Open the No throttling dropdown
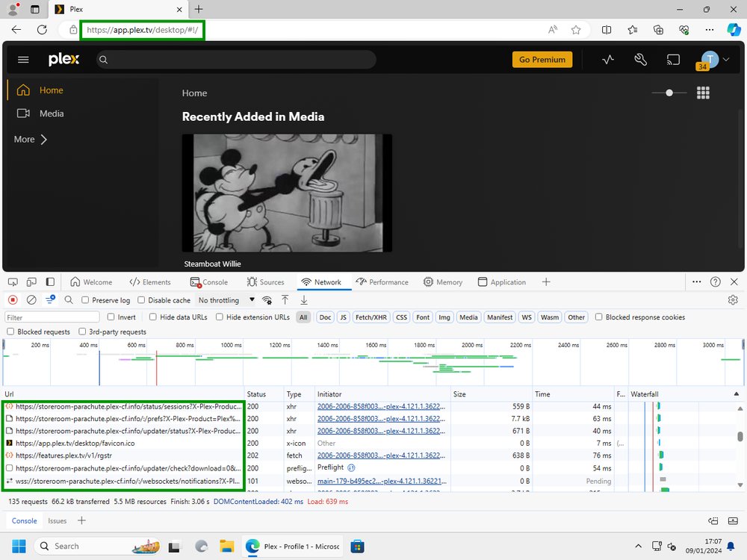 (226, 300)
